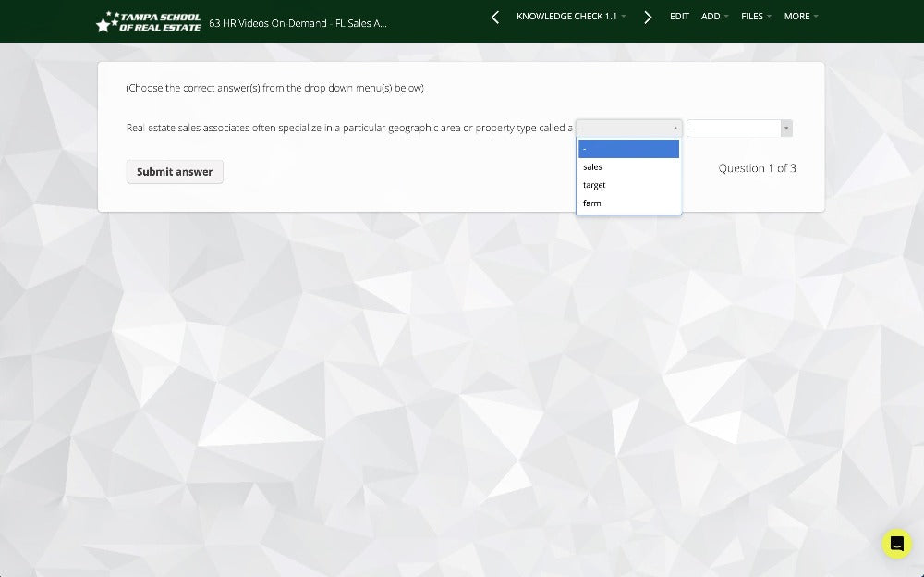Open the second answer dropdown
This screenshot has height=577, width=924.
[x=739, y=129]
